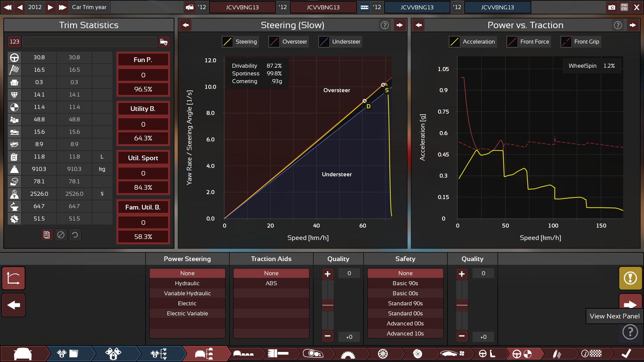This screenshot has height=362, width=644.
Task: Select Advanced 10s safety option
Action: click(405, 334)
